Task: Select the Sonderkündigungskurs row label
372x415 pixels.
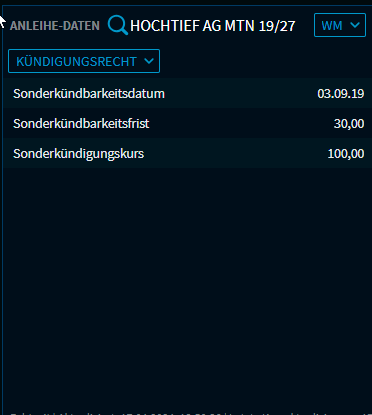Action: (x=78, y=154)
